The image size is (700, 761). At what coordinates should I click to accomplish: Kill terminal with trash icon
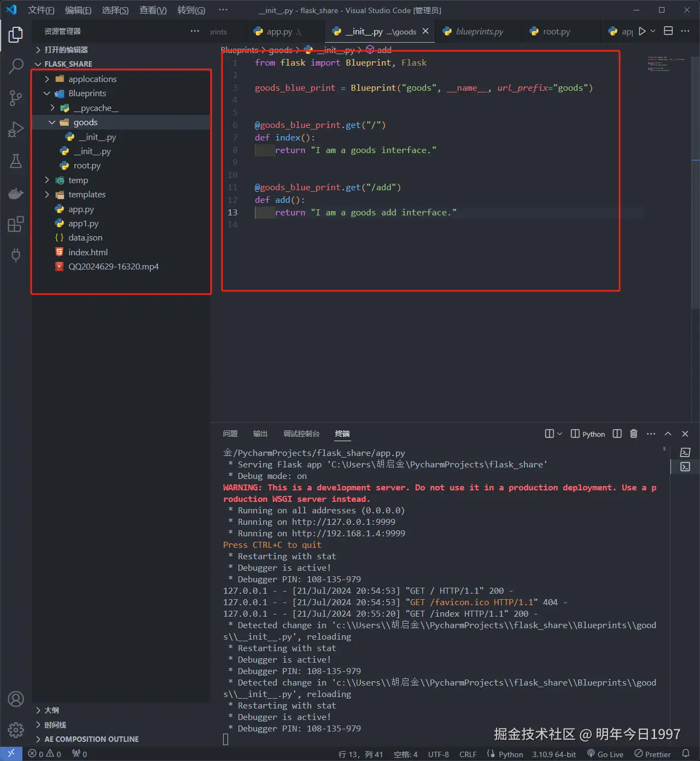[634, 434]
